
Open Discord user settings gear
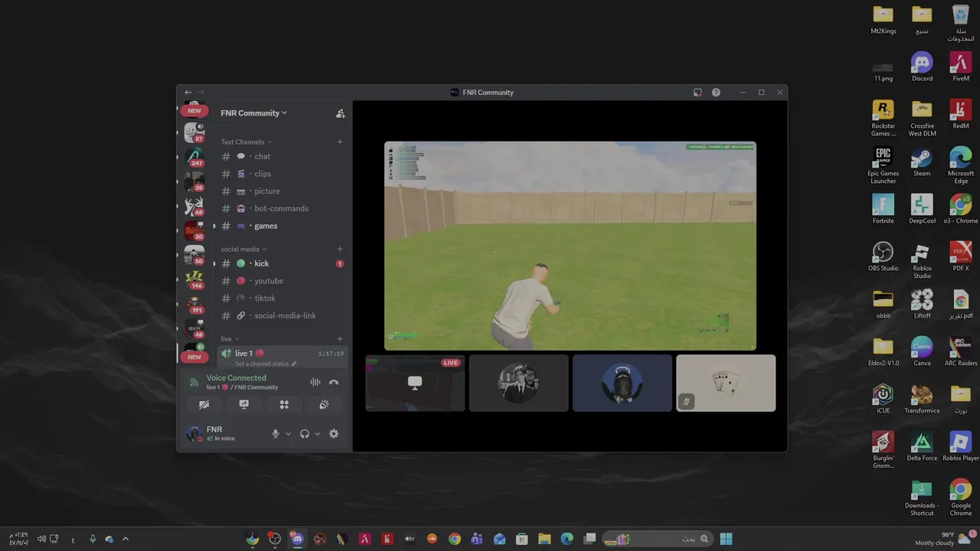[334, 434]
